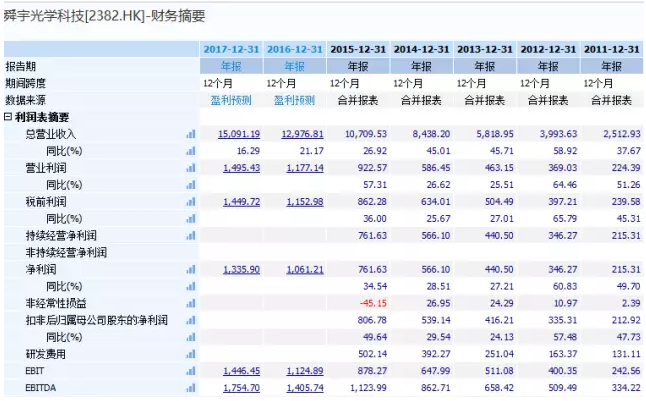Open EBITDA value 1,405.74
Screen dimensions: 646x401
[x=305, y=388]
